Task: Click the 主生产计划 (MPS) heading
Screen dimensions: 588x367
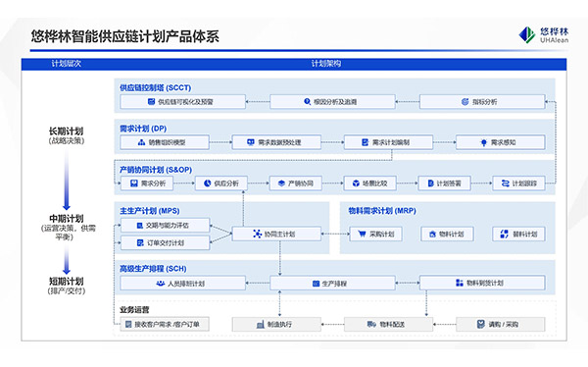Action: 150,211
